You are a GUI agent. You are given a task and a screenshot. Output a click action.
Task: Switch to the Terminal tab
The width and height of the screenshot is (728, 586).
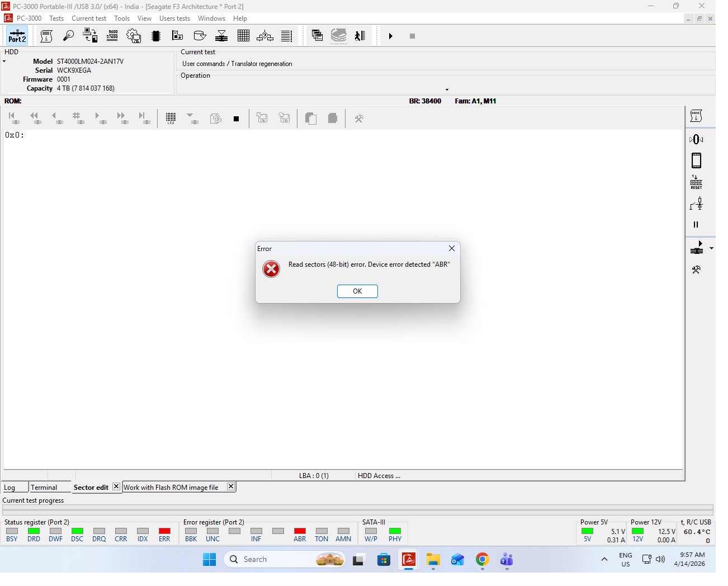tap(44, 488)
